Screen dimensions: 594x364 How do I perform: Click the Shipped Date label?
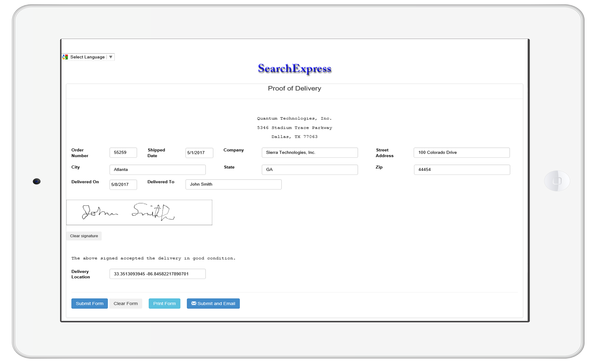pyautogui.click(x=156, y=153)
